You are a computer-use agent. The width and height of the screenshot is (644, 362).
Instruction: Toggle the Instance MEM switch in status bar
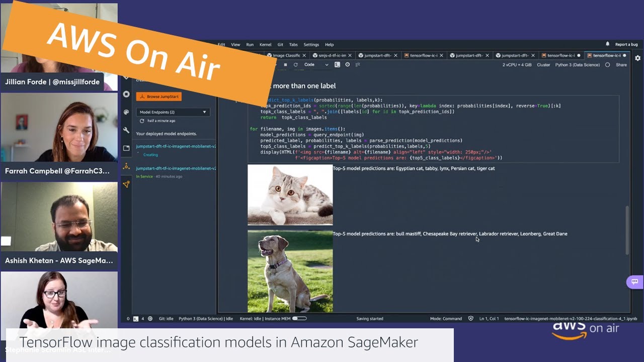tap(299, 318)
